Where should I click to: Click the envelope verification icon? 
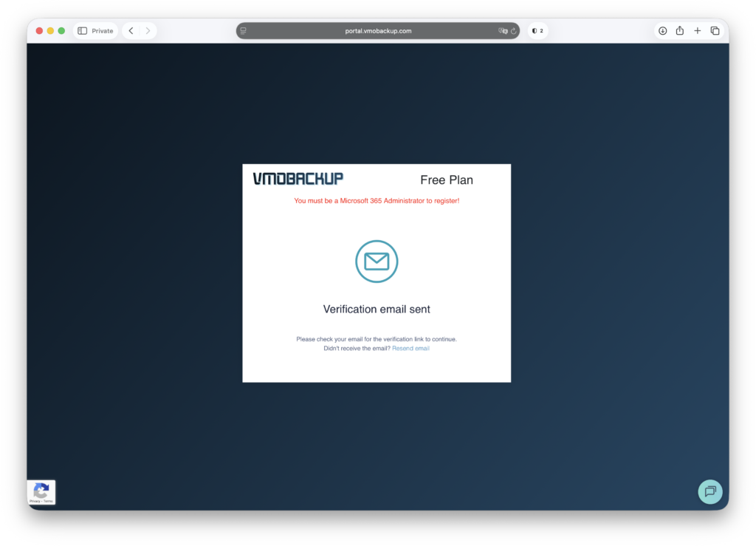point(377,262)
